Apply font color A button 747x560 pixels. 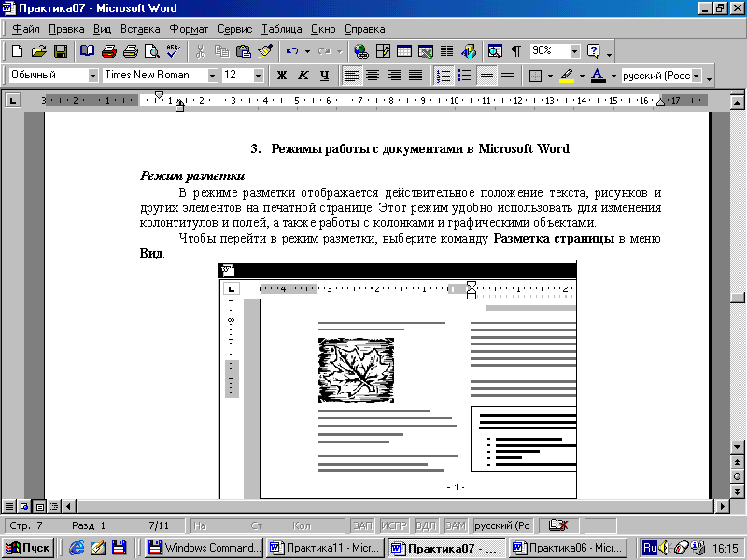[x=599, y=76]
